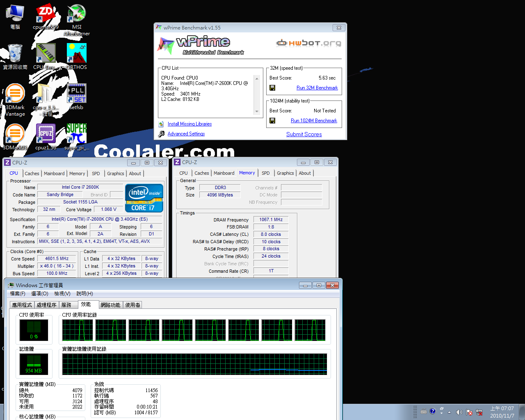Launch the cpuz1.56 desktop shortcut
The height and width of the screenshot is (420, 525).
[x=46, y=137]
